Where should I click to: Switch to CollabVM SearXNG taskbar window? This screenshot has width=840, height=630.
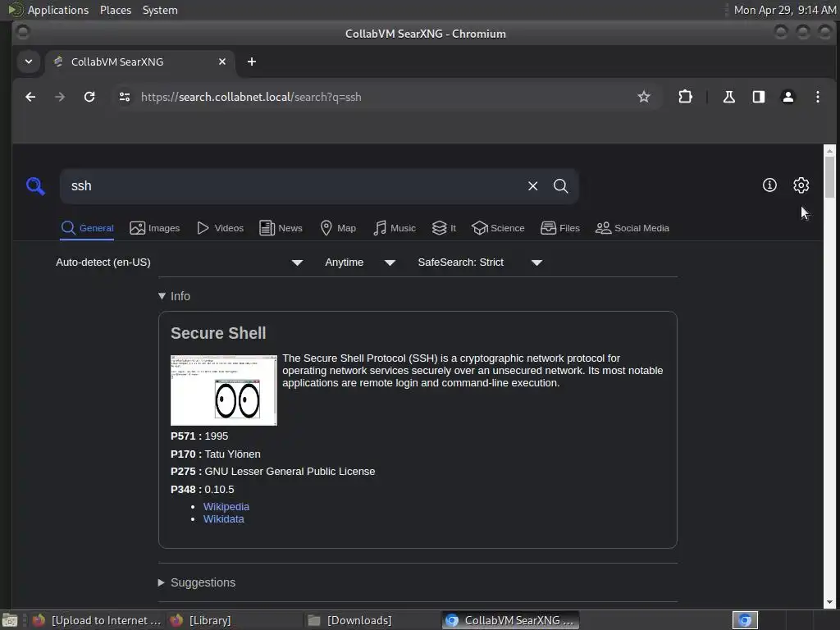[510, 620]
